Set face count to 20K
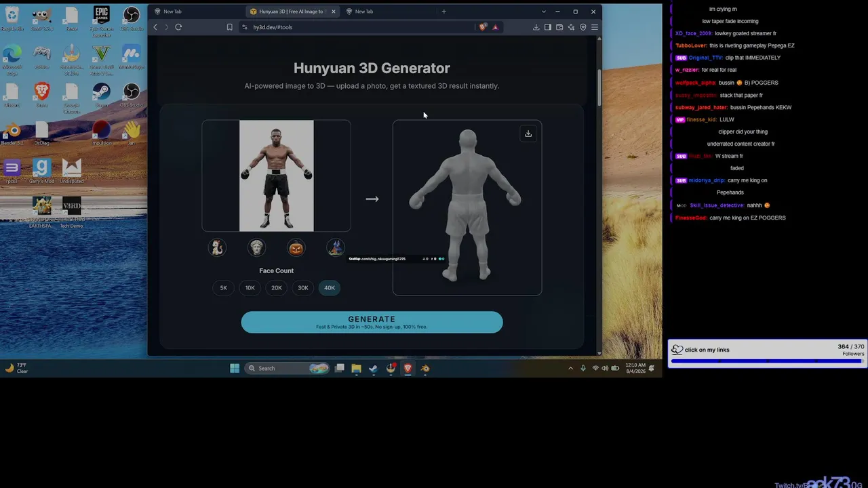Screen dimensions: 868x488 [277, 288]
